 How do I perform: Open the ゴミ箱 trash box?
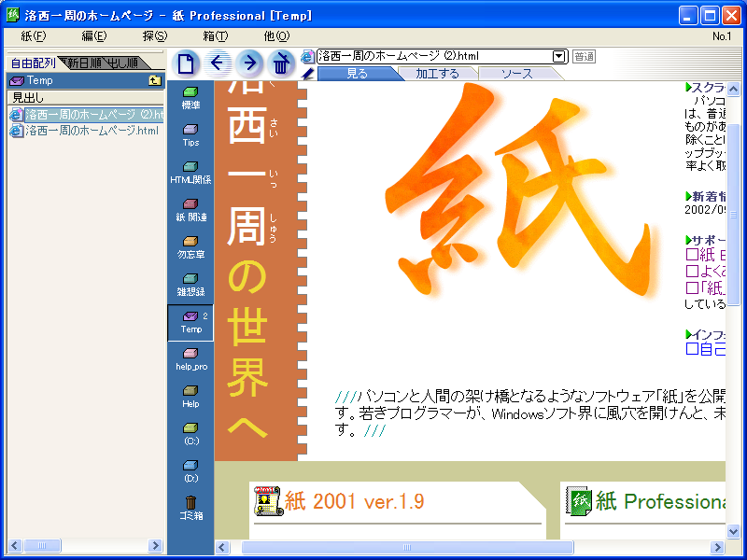[190, 507]
